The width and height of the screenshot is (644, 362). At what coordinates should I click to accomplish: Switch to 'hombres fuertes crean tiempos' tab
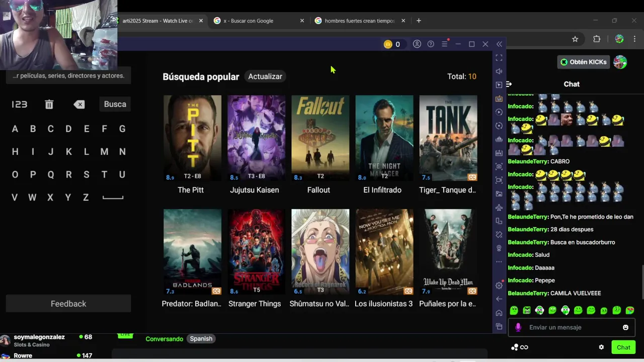coord(359,21)
